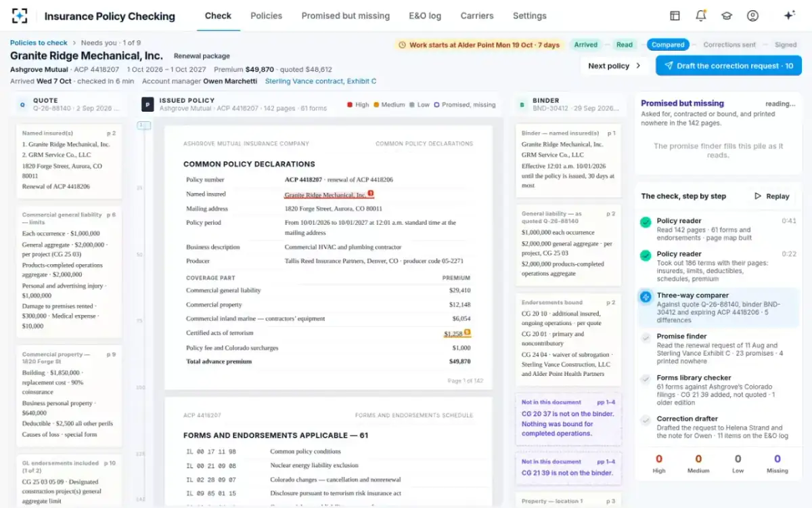
Task: Open the CG 20 37 not on binder note
Action: tap(568, 419)
